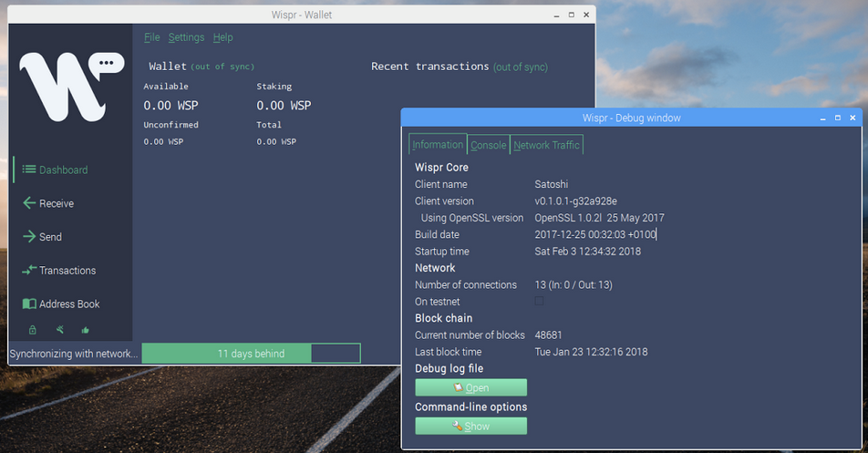Image resolution: width=868 pixels, height=453 pixels.
Task: Switch to the Network Traffic tab
Action: coord(546,145)
